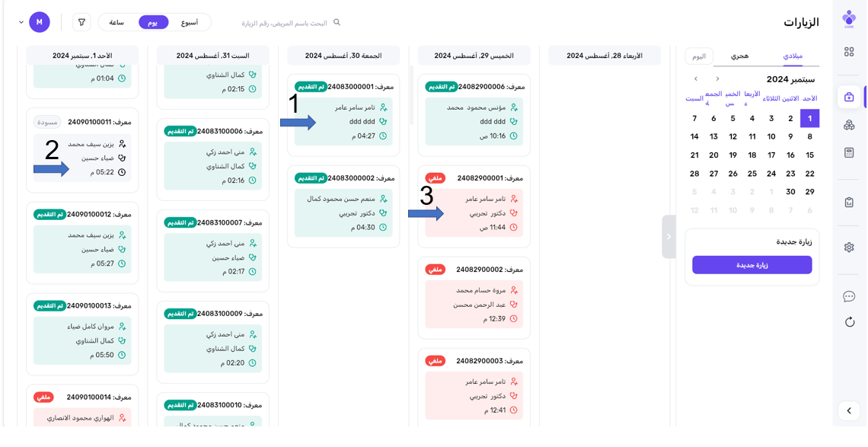Switch to the هجري calendar tab
Screen dimensions: 868x447
pos(739,56)
